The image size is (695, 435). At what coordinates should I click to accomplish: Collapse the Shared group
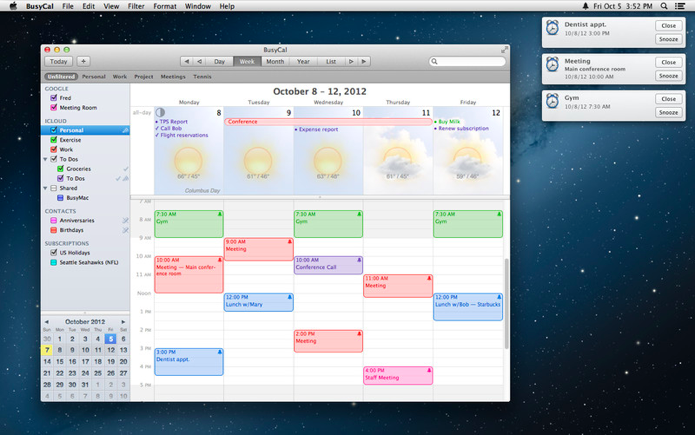tap(45, 188)
